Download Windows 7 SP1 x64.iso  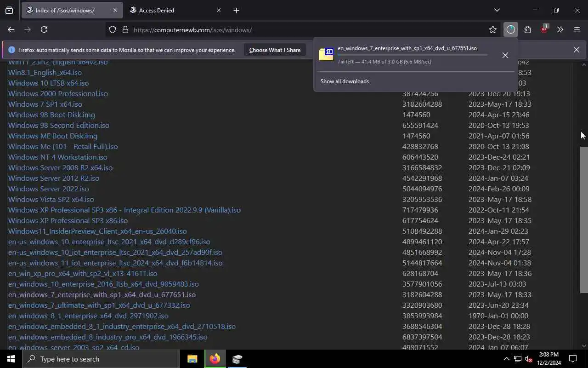(45, 104)
